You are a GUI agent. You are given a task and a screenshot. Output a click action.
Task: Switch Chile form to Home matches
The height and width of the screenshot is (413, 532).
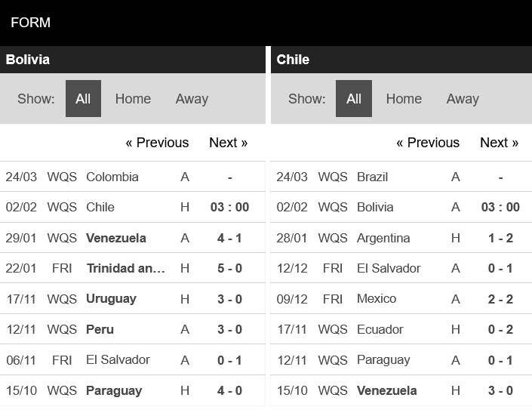coord(404,99)
